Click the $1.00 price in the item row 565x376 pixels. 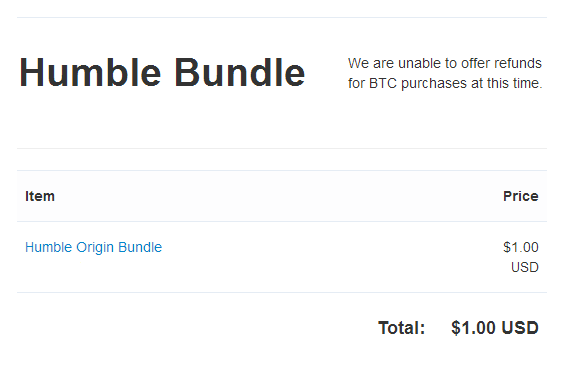pos(521,247)
